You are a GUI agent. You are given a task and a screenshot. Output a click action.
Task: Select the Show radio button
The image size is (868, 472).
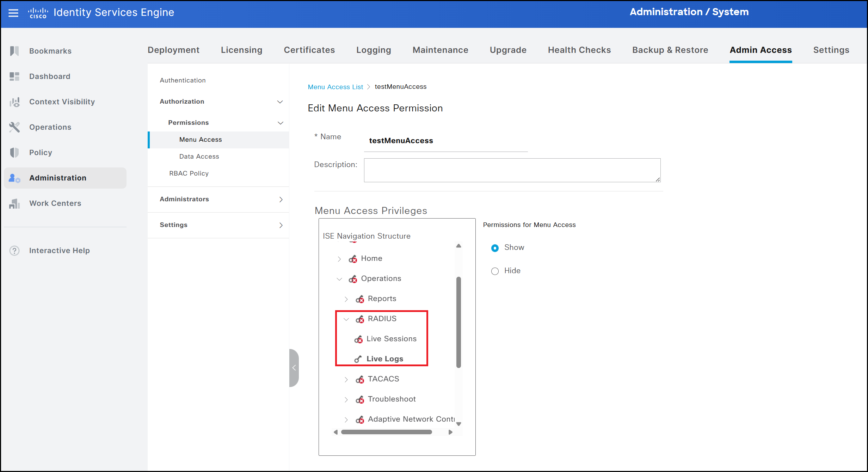[x=495, y=248]
